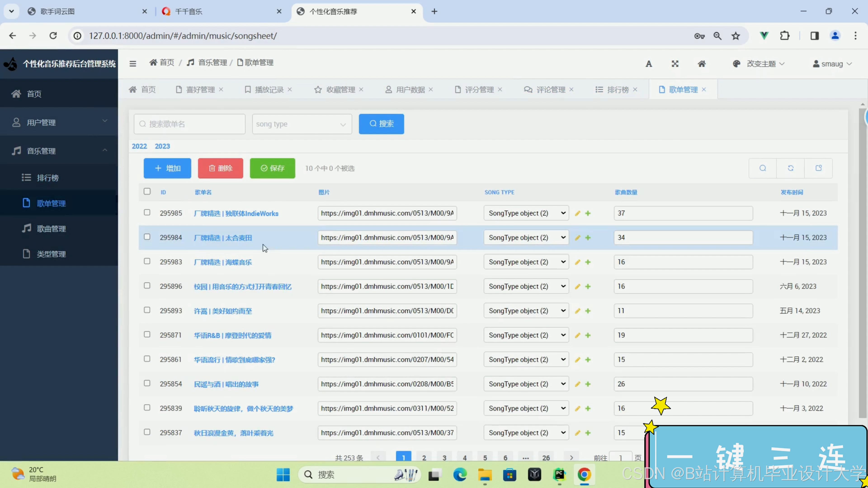Check the box for playlist 295871
The width and height of the screenshot is (868, 488).
pos(147,334)
